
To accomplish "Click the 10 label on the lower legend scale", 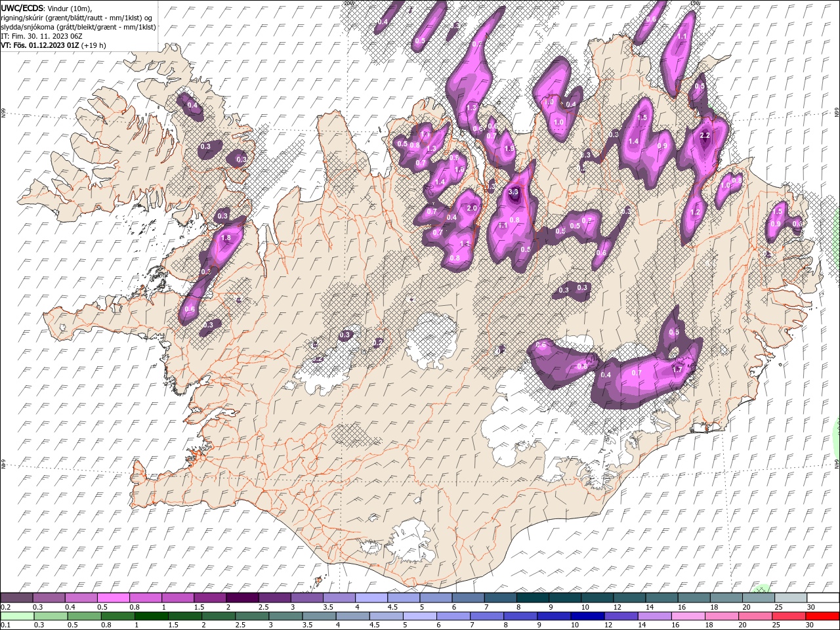I will coord(575,625).
